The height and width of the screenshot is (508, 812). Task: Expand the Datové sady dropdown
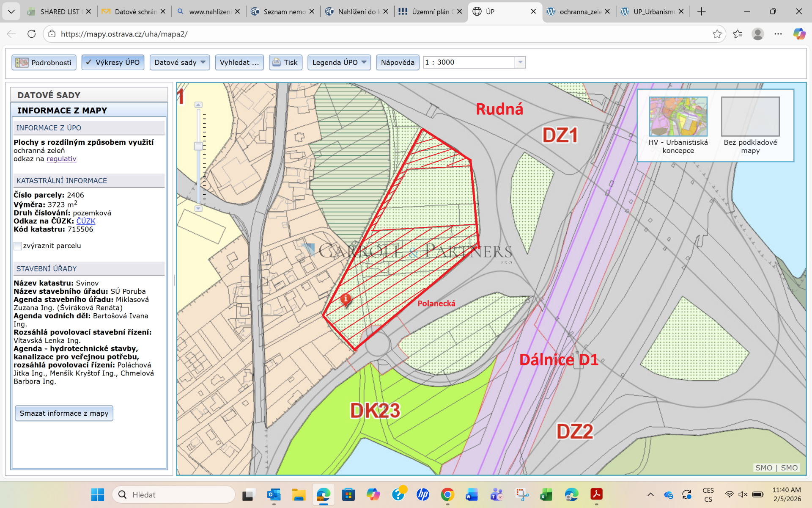pos(180,63)
